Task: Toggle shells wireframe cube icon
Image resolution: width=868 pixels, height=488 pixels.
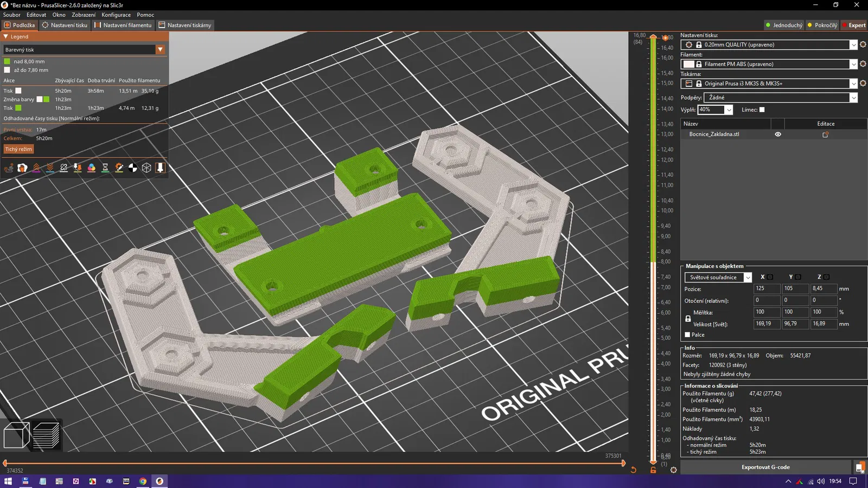Action: (146, 168)
